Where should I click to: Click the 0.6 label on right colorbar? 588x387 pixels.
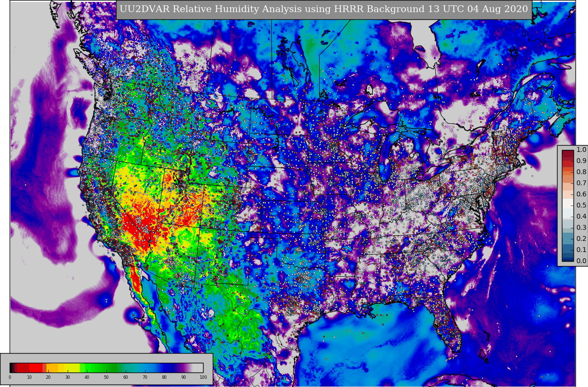click(581, 194)
